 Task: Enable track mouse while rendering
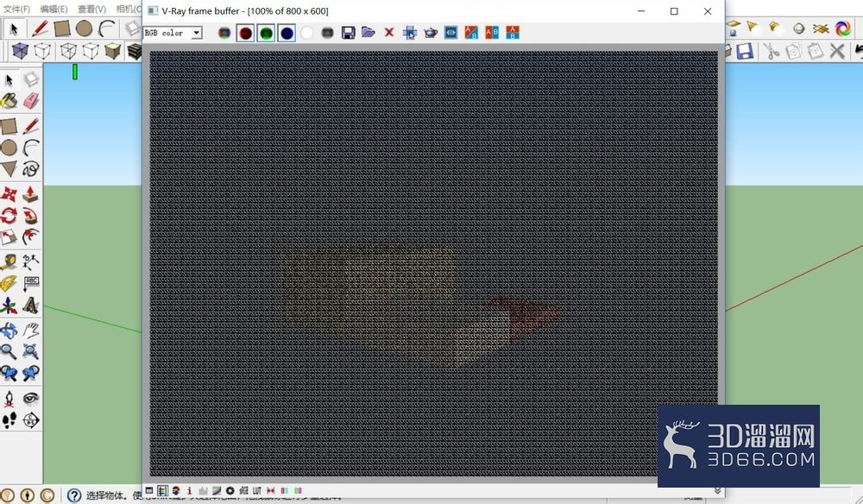click(409, 33)
